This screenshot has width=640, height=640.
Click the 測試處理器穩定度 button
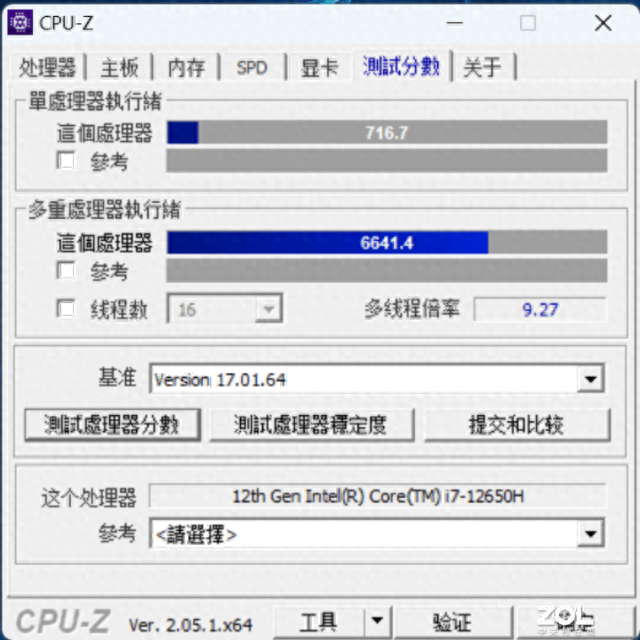coord(311,425)
